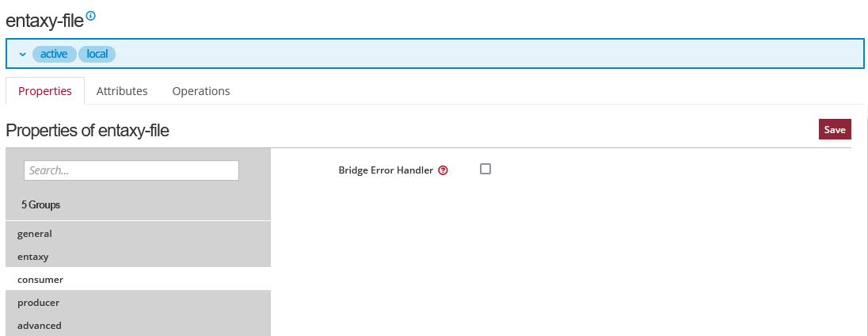This screenshot has height=336, width=868.
Task: Click the 5 Groups count text
Action: pos(41,204)
